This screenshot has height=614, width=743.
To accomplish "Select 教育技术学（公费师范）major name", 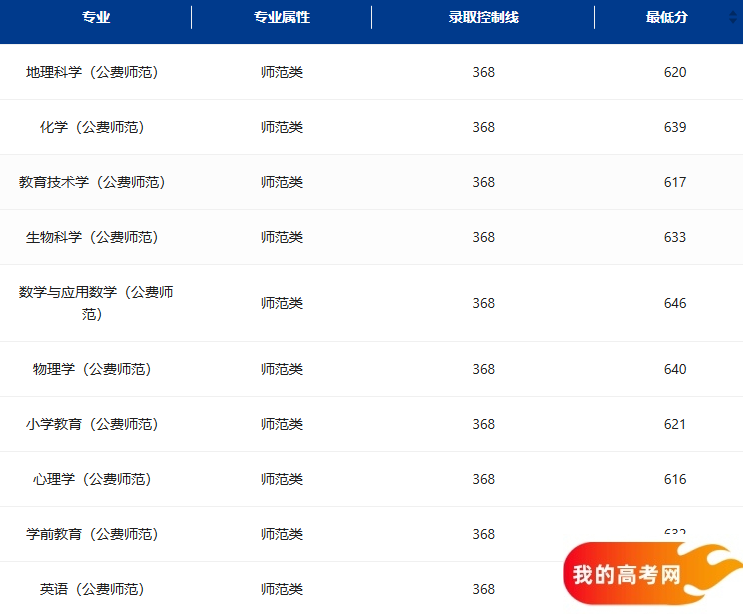I will click(92, 182).
